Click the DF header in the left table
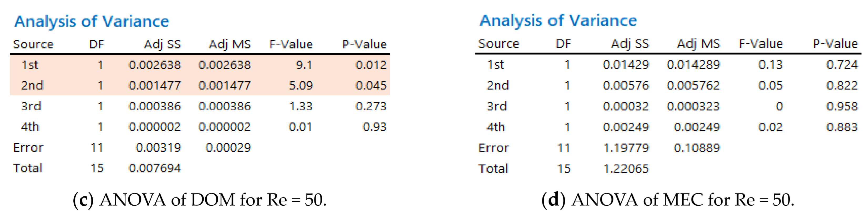868x218 pixels. [x=97, y=44]
